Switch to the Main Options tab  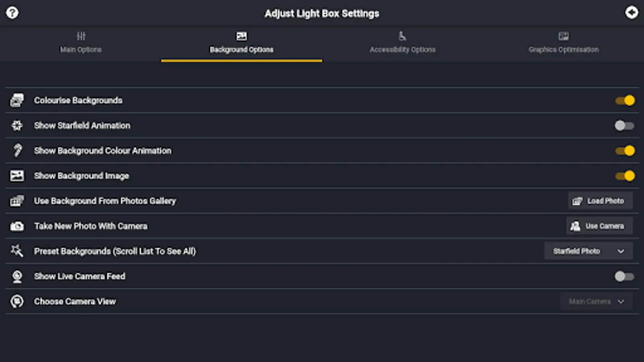coord(80,43)
